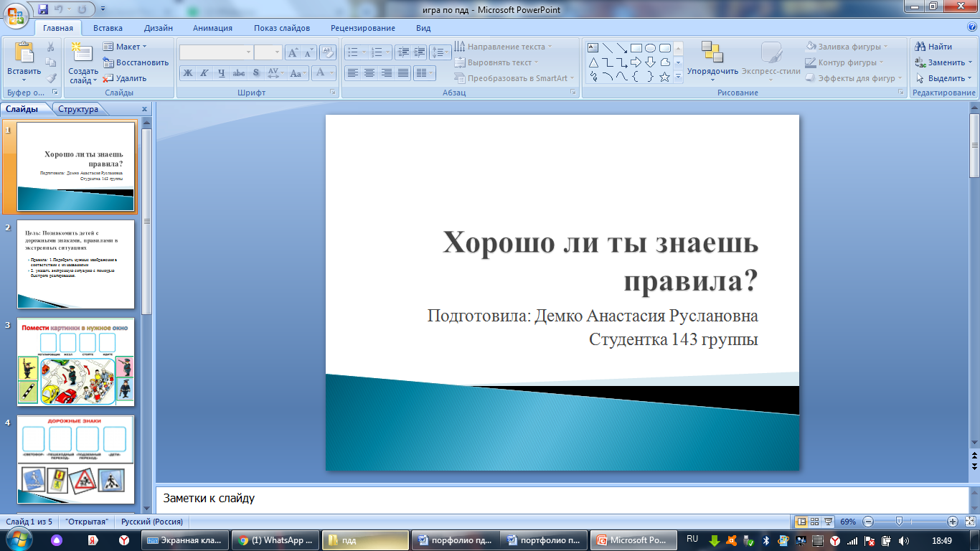The width and height of the screenshot is (980, 551).
Task: Click the Format Painter brush icon
Action: click(x=51, y=78)
